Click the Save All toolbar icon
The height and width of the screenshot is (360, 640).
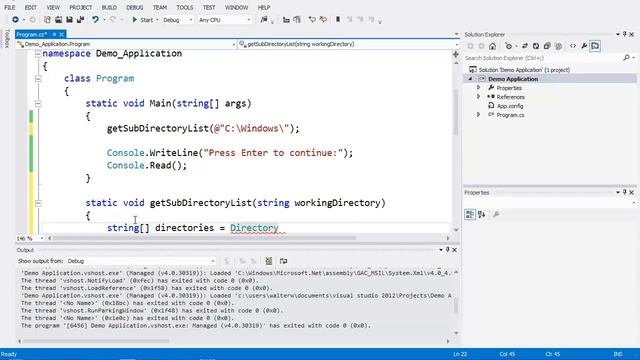coord(80,20)
